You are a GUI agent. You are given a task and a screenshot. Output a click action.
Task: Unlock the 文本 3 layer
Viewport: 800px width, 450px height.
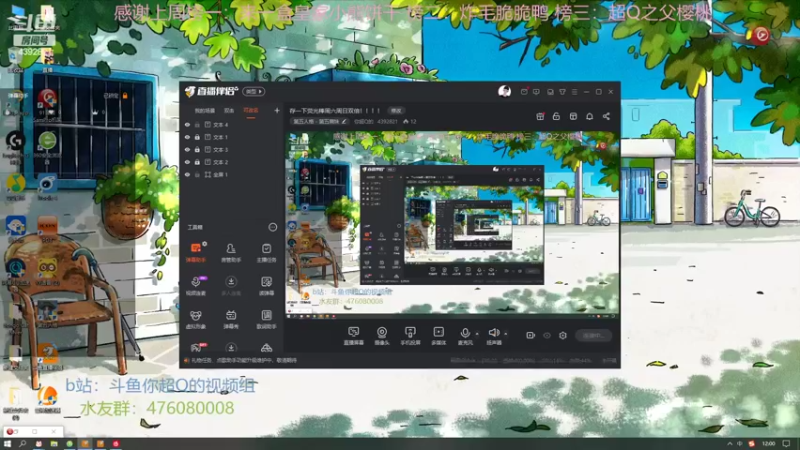click(x=197, y=149)
